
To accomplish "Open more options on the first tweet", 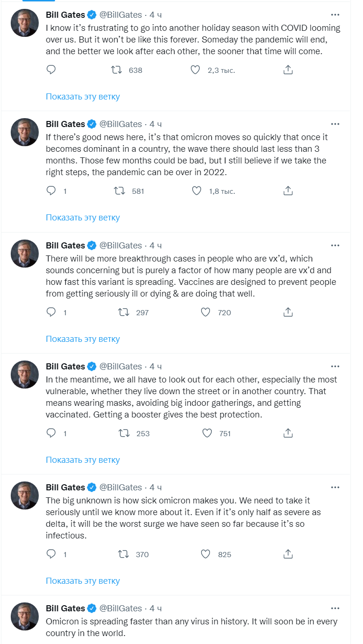I will [335, 15].
